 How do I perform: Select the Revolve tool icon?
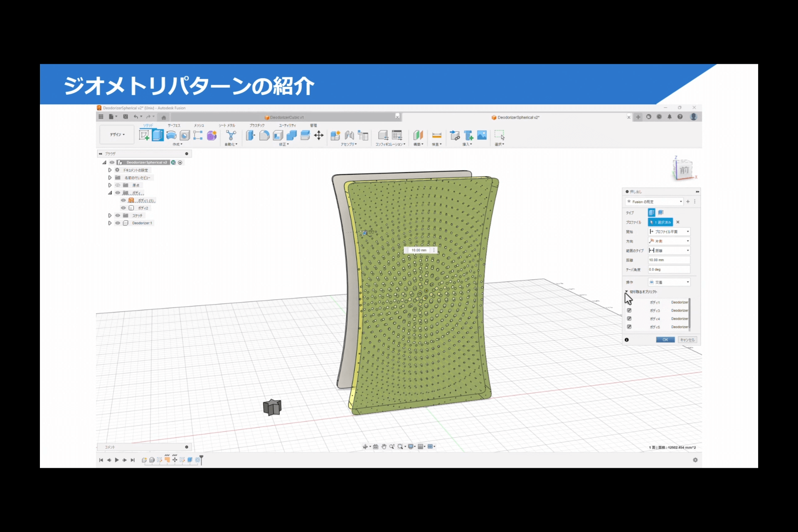pos(171,135)
